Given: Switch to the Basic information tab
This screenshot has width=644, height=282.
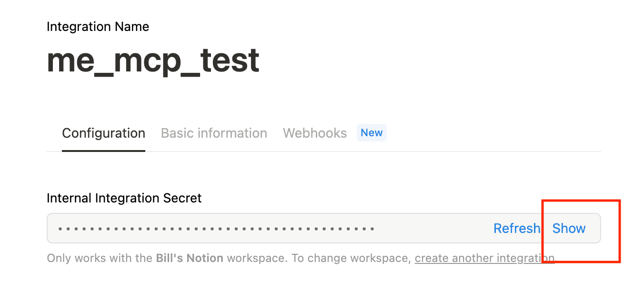Looking at the screenshot, I should coord(214,133).
